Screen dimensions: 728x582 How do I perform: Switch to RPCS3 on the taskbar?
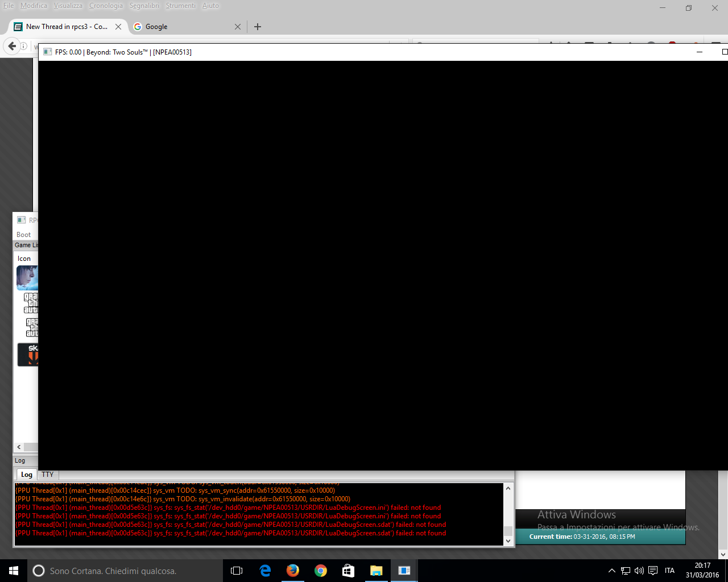(x=404, y=571)
